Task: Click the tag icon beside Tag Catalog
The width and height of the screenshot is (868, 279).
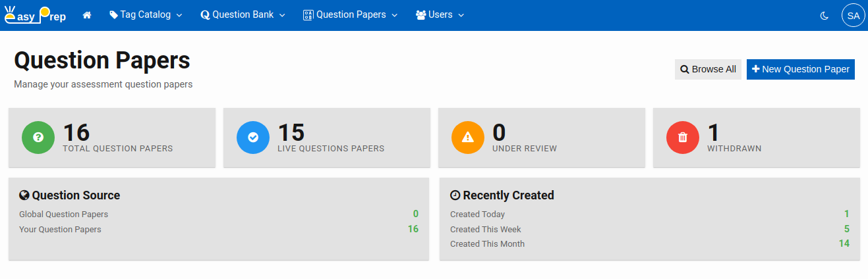Action: pos(114,14)
